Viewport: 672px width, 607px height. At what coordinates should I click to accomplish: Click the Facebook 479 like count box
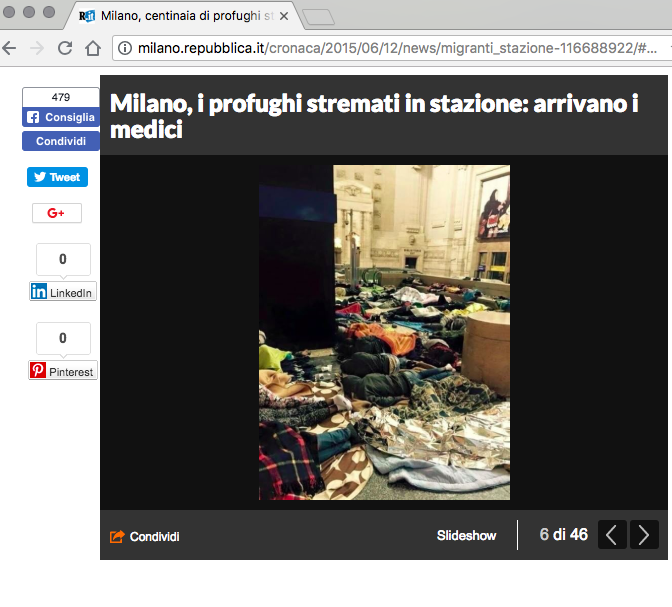[x=61, y=97]
